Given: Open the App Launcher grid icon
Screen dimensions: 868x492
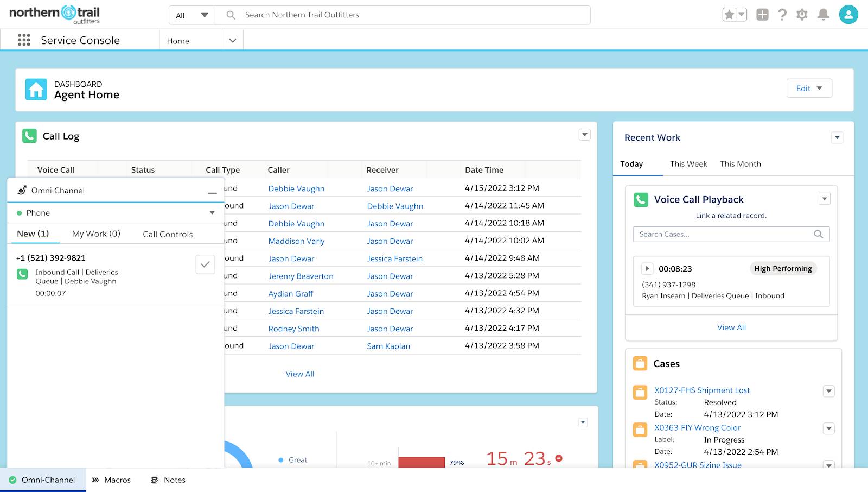Looking at the screenshot, I should 24,40.
